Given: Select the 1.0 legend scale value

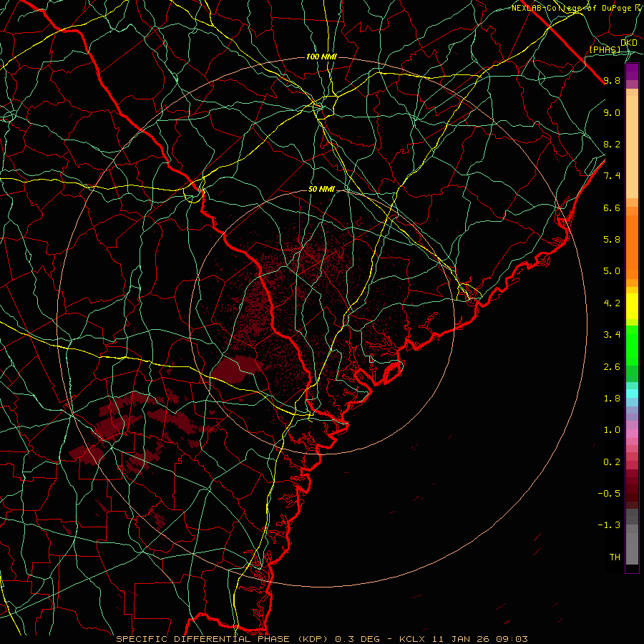Looking at the screenshot, I should pyautogui.click(x=612, y=430).
